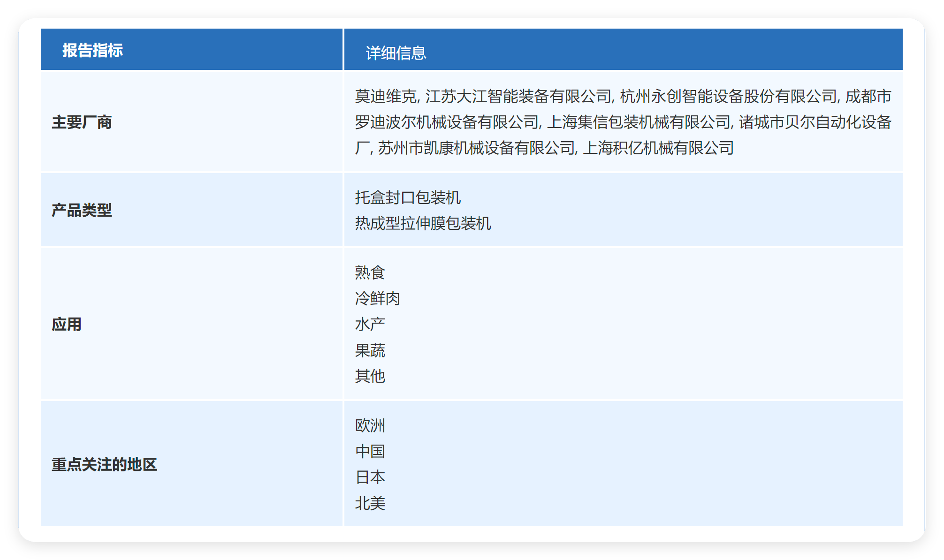Click the 水产 application entry
Screen dimensions: 944x560
pyautogui.click(x=370, y=324)
